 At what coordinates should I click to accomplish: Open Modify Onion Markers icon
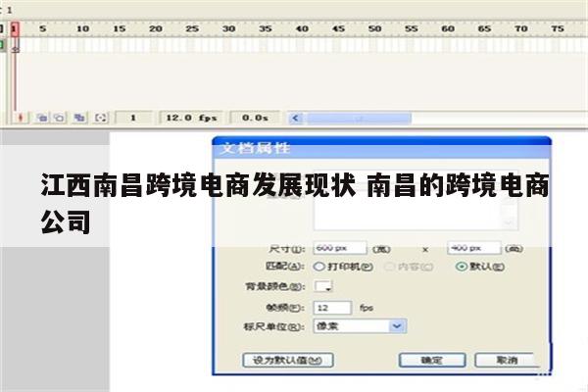tap(101, 118)
